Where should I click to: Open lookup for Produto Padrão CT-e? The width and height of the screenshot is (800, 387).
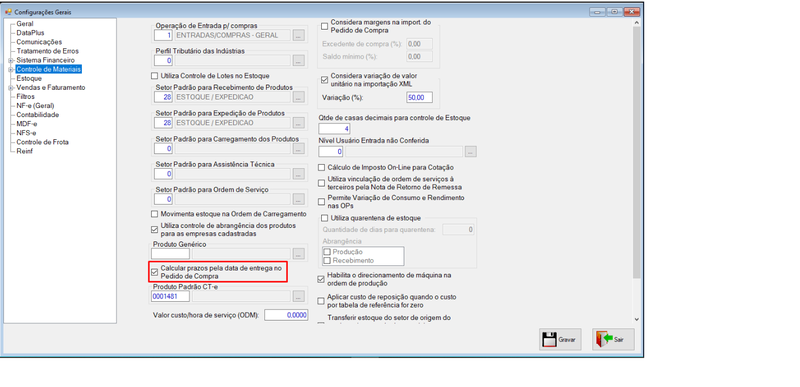299,296
